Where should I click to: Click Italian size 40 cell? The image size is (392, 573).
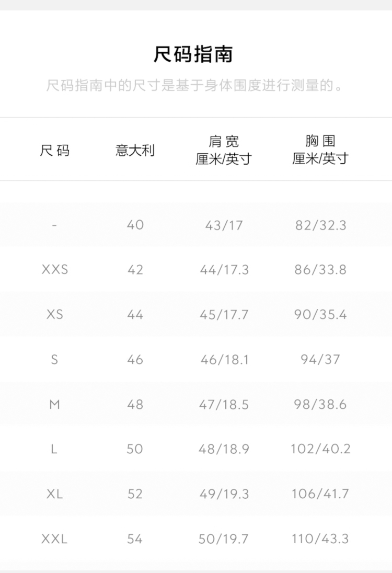tap(135, 225)
